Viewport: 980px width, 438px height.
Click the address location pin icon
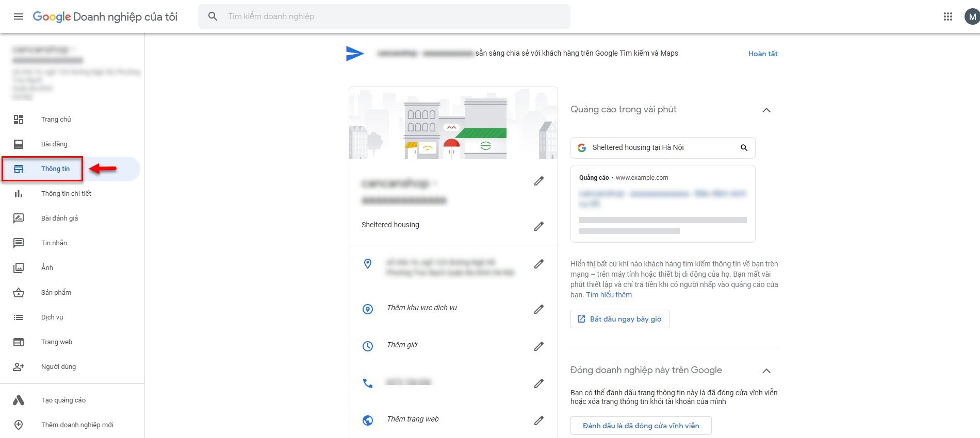pyautogui.click(x=368, y=264)
